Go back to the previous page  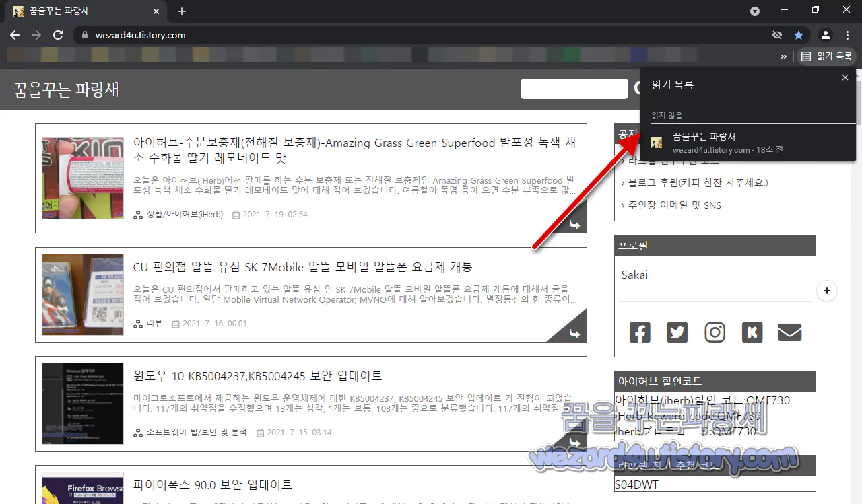pyautogui.click(x=15, y=35)
